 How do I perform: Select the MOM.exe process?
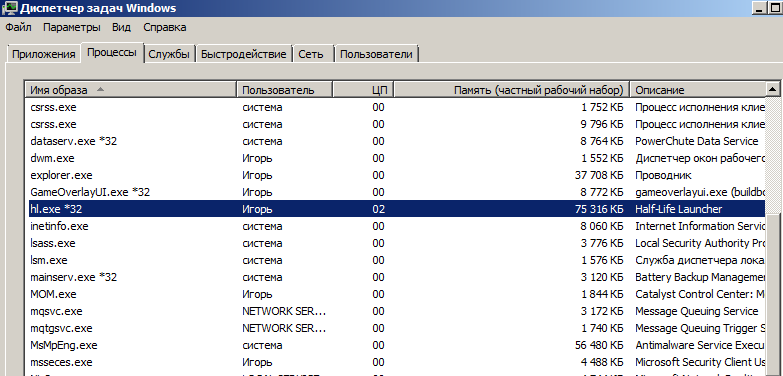pos(396,294)
